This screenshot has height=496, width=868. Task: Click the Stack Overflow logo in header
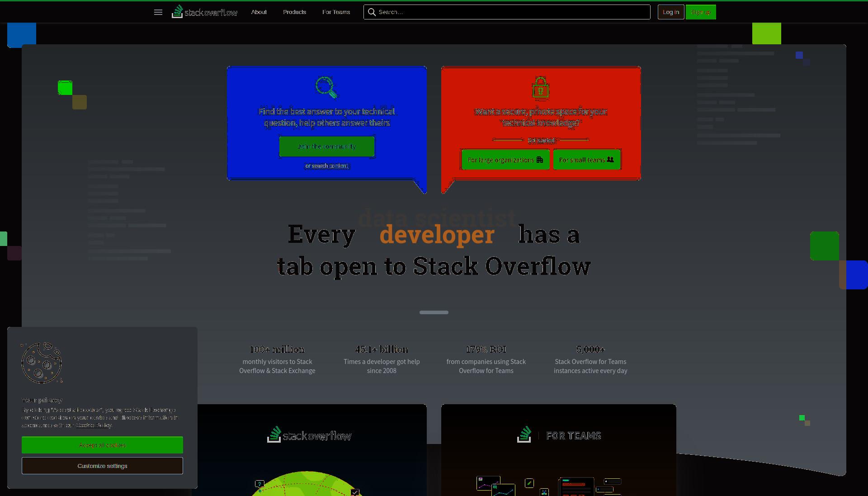pos(204,12)
